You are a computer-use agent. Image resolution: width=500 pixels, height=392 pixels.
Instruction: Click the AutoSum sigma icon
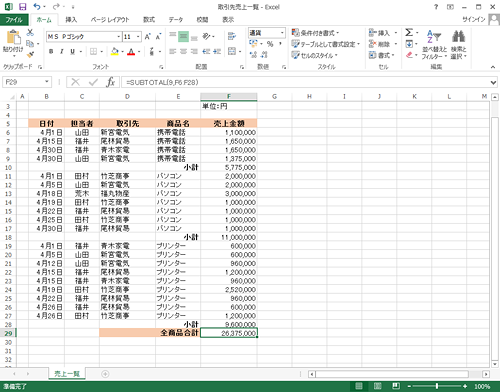click(409, 32)
